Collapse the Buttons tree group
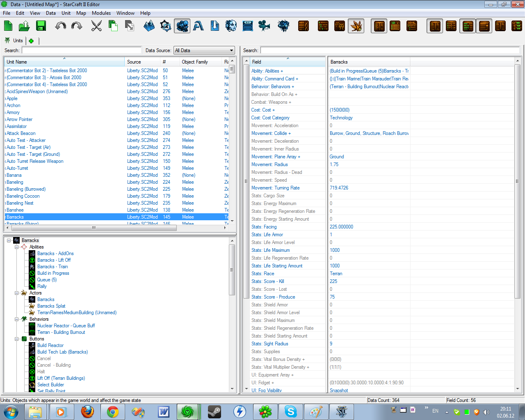Screen dimensions: 525x420 (17, 339)
